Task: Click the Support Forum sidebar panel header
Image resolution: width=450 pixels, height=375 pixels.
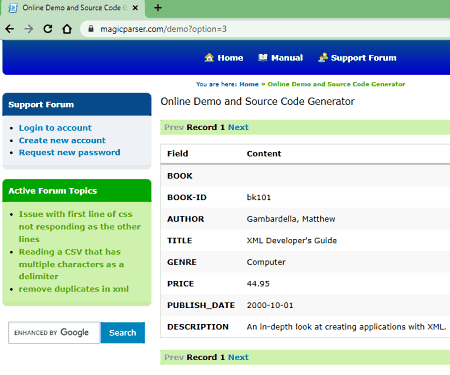Action: point(77,105)
